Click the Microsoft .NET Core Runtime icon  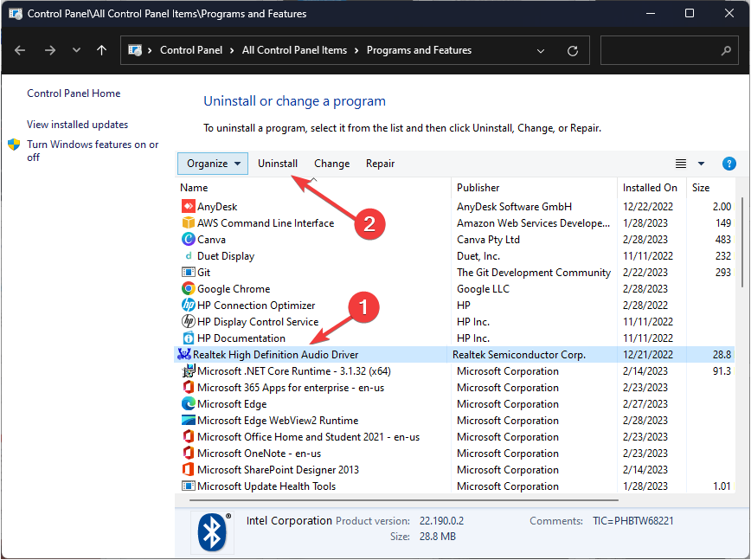(189, 370)
